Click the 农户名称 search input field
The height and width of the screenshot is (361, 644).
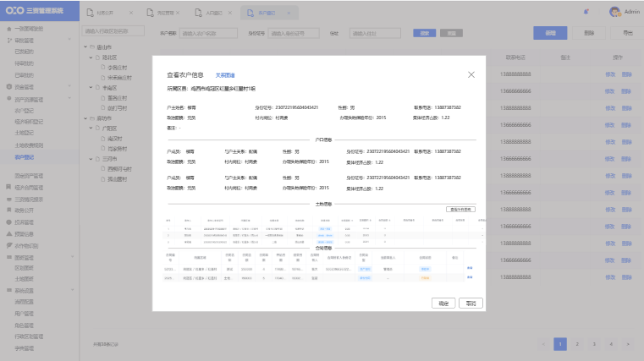pos(209,32)
